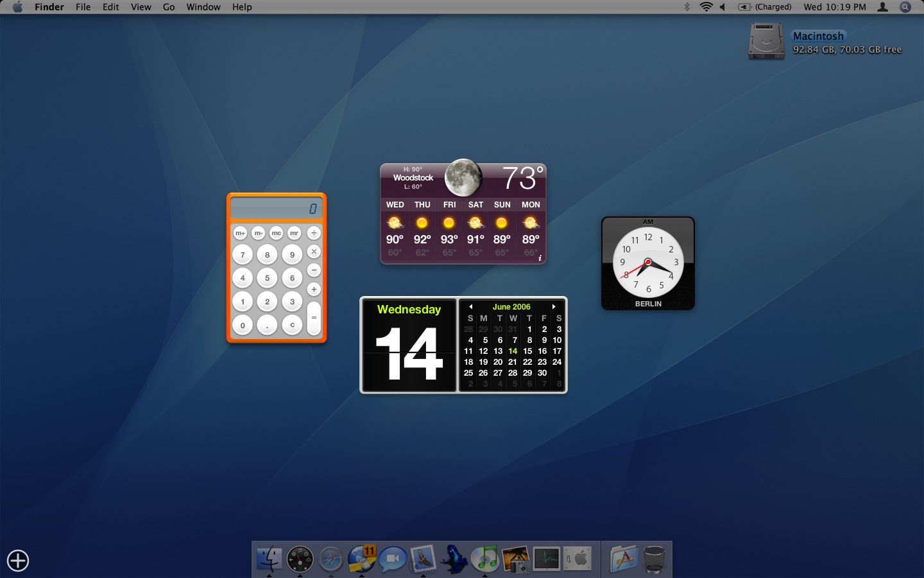Open the user switching icon
924x578 pixels.
point(883,7)
